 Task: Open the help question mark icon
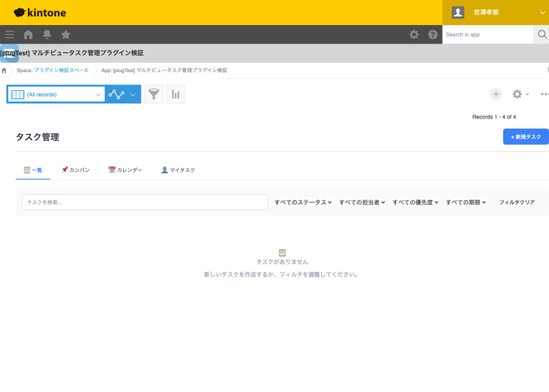pos(432,34)
